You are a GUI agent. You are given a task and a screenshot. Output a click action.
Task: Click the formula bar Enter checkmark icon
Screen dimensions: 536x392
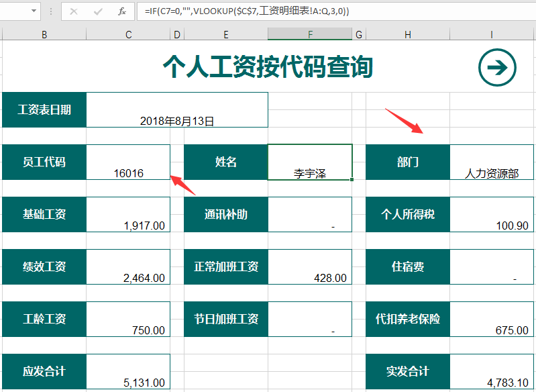[x=98, y=11]
